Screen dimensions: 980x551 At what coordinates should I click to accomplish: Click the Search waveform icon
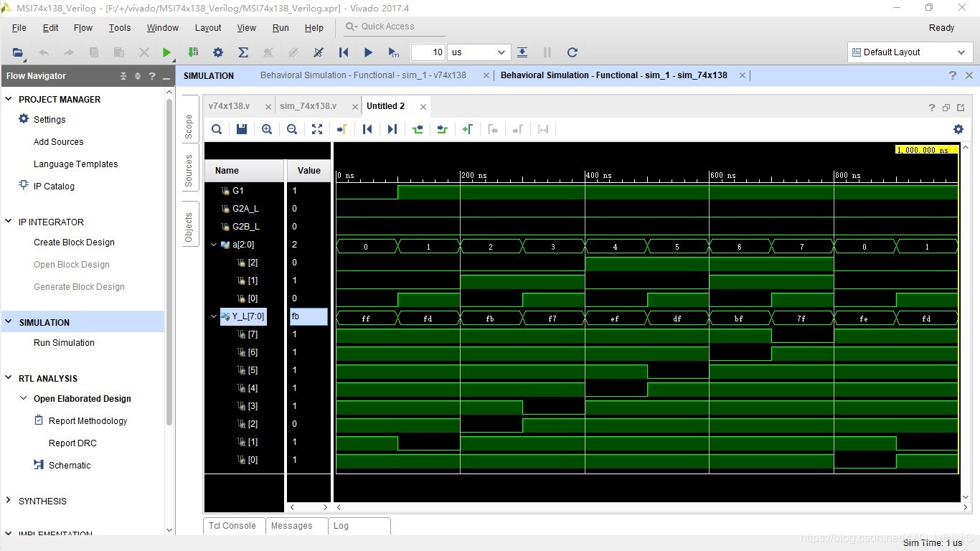tap(217, 129)
